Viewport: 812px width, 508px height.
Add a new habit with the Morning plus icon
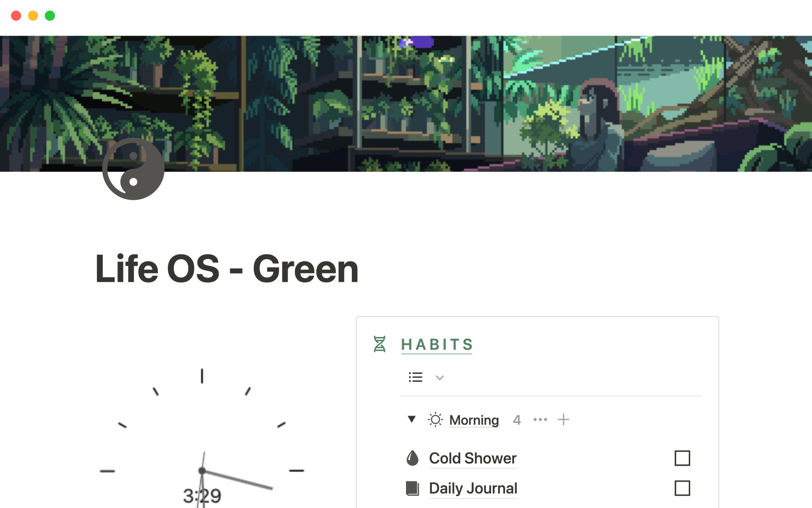563,420
